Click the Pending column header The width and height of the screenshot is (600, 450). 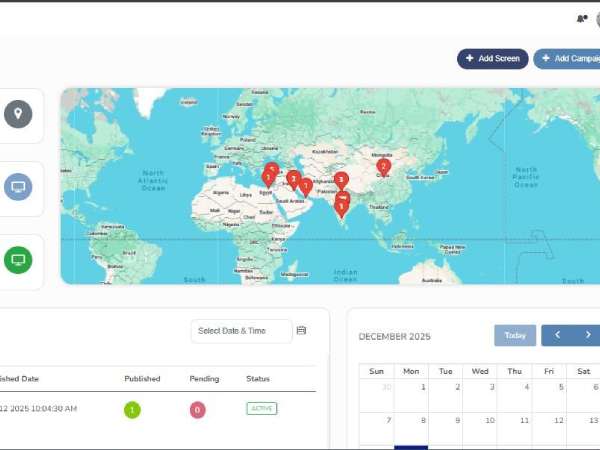click(x=204, y=379)
